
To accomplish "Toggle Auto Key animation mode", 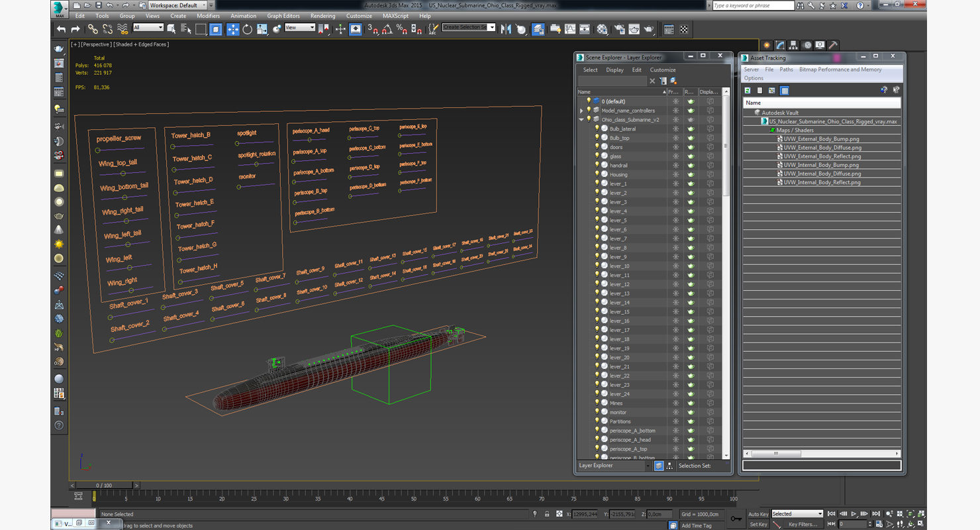I will 758,514.
